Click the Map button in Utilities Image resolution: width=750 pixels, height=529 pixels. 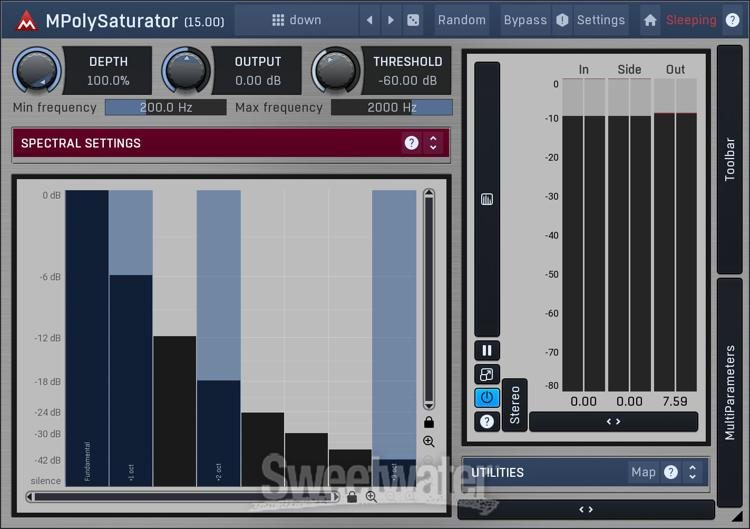(x=643, y=473)
